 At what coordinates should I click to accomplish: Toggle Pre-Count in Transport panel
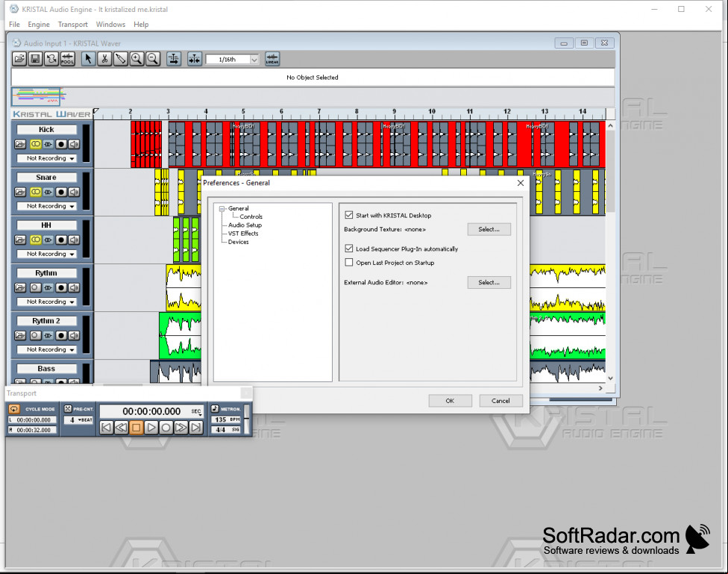pyautogui.click(x=68, y=409)
